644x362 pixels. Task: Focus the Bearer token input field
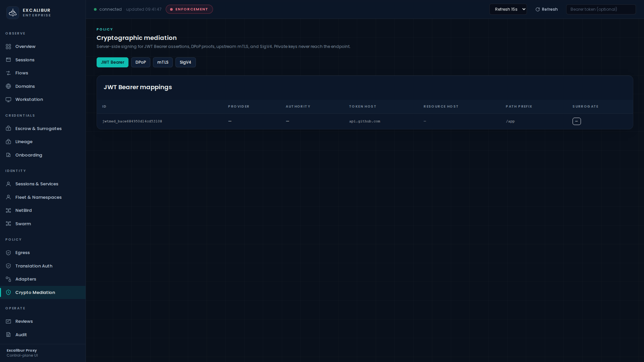[600, 9]
